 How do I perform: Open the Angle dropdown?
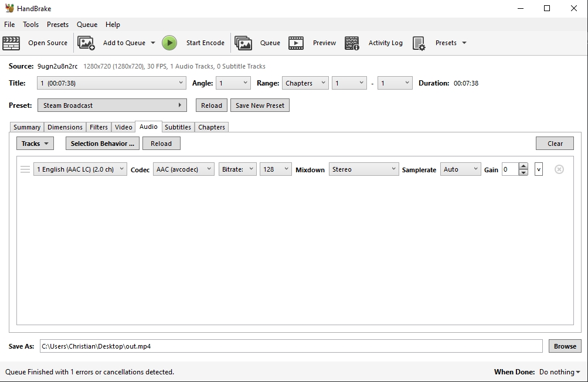point(233,83)
